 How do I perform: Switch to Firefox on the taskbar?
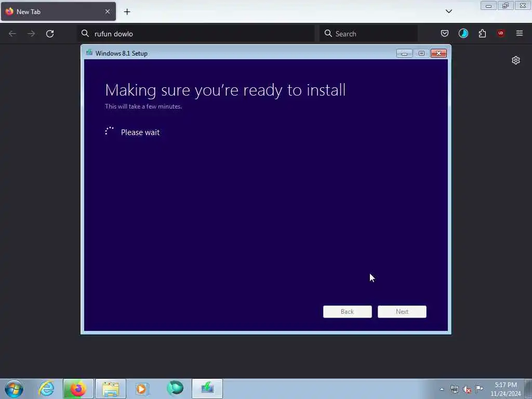(x=78, y=389)
